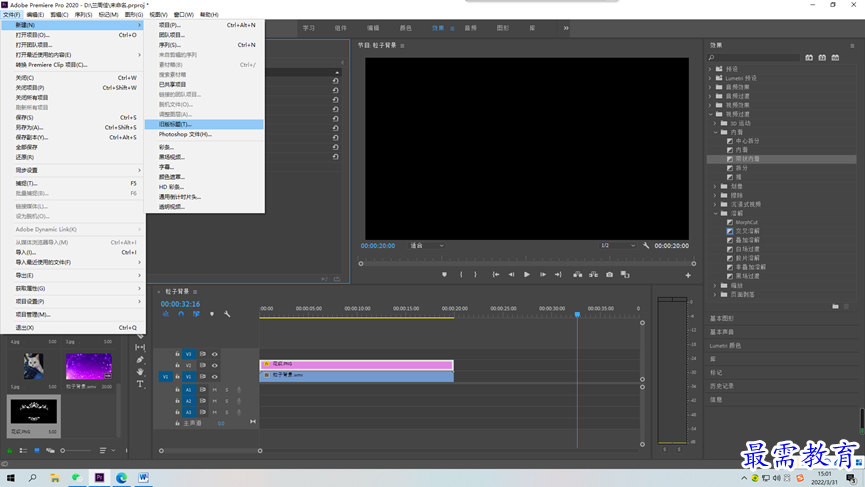This screenshot has width=865, height=487.
Task: Select the Hand tool
Action: coord(140,372)
